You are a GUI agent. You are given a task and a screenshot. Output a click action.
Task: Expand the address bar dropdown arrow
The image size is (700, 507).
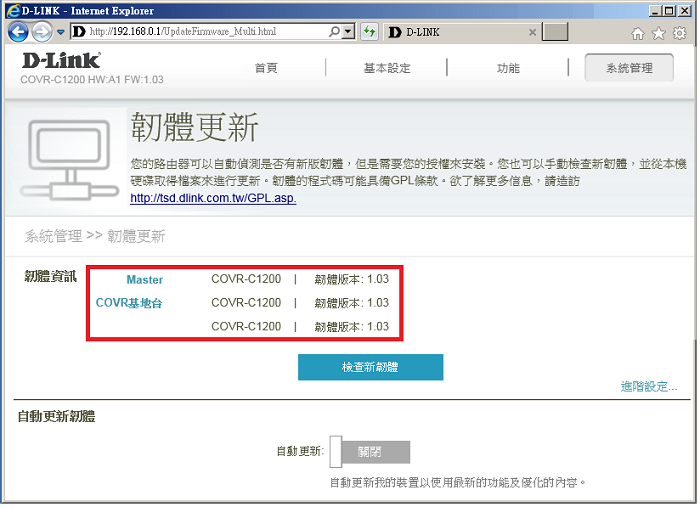coord(349,32)
